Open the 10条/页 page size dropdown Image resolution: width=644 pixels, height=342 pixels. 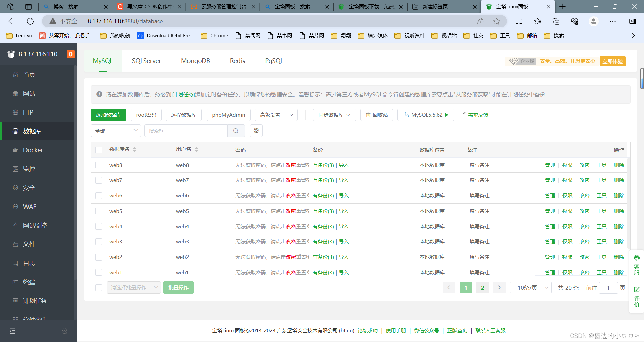coord(531,288)
